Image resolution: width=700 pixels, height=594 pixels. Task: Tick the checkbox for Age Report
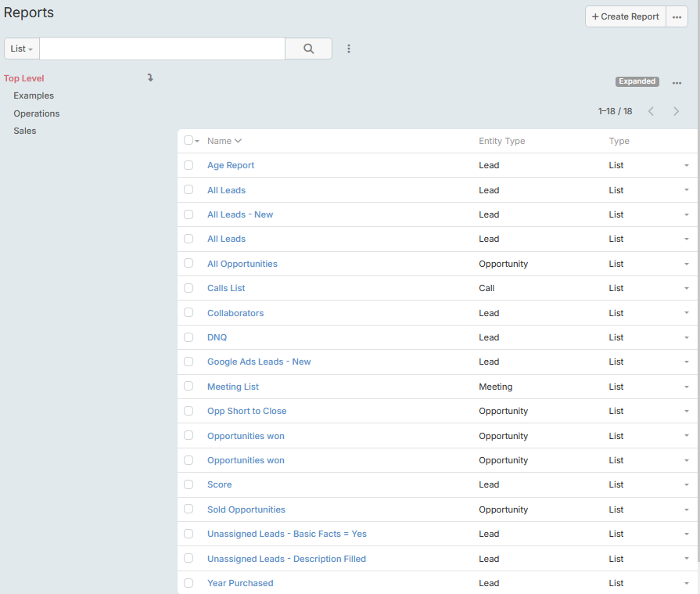point(188,165)
